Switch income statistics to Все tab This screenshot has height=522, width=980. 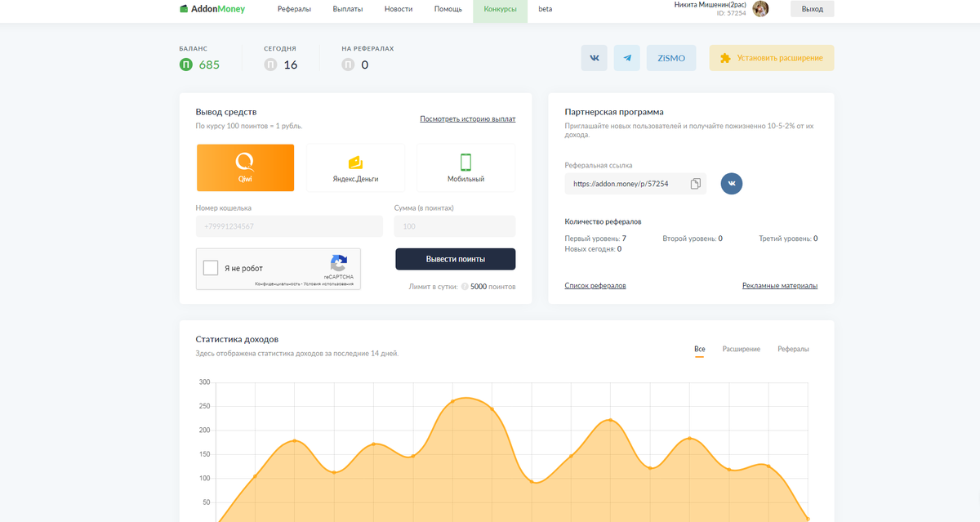700,350
